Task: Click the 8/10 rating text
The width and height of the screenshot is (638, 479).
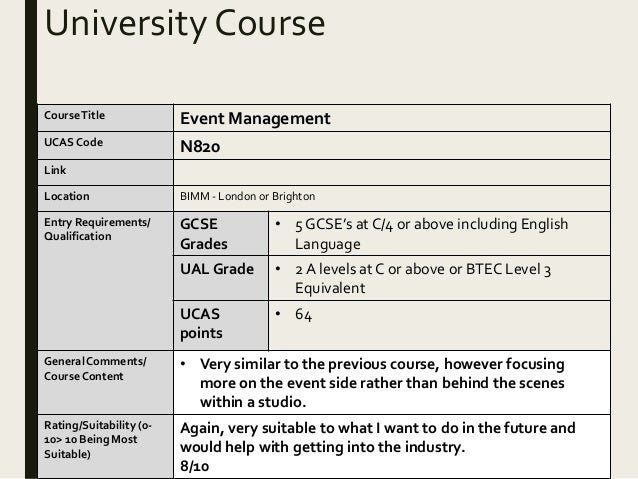Action: [194, 466]
